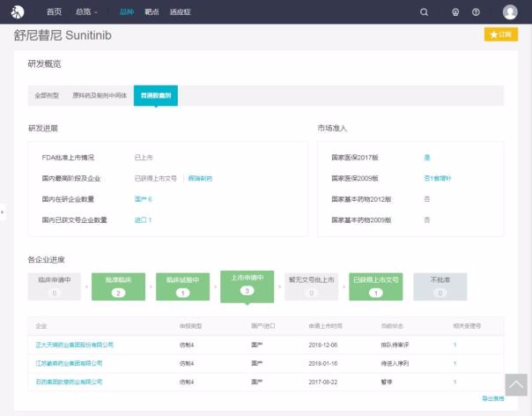Click the 国产/进口 column header
Screen dimensions: 532x416
[263, 326]
